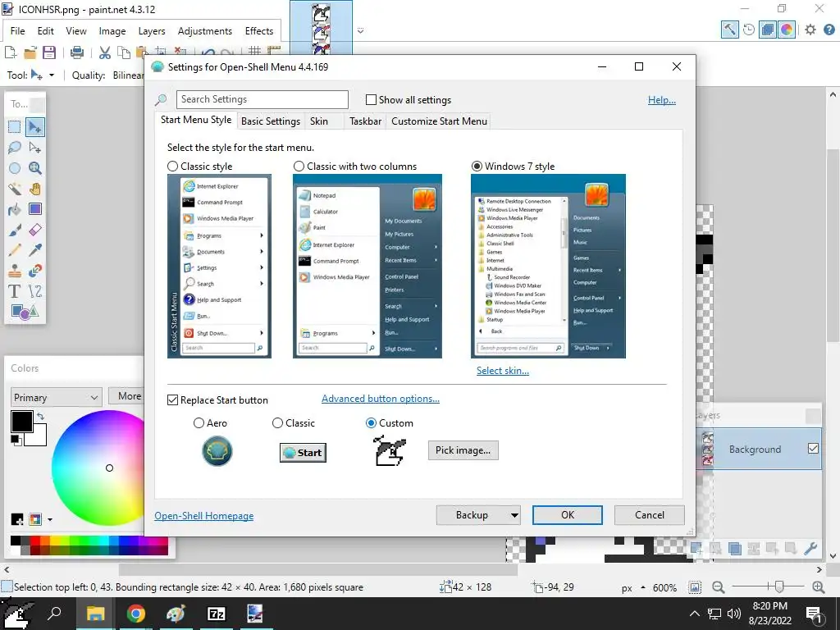Pick the Gradient tool
Image resolution: width=840 pixels, height=630 pixels.
34,209
